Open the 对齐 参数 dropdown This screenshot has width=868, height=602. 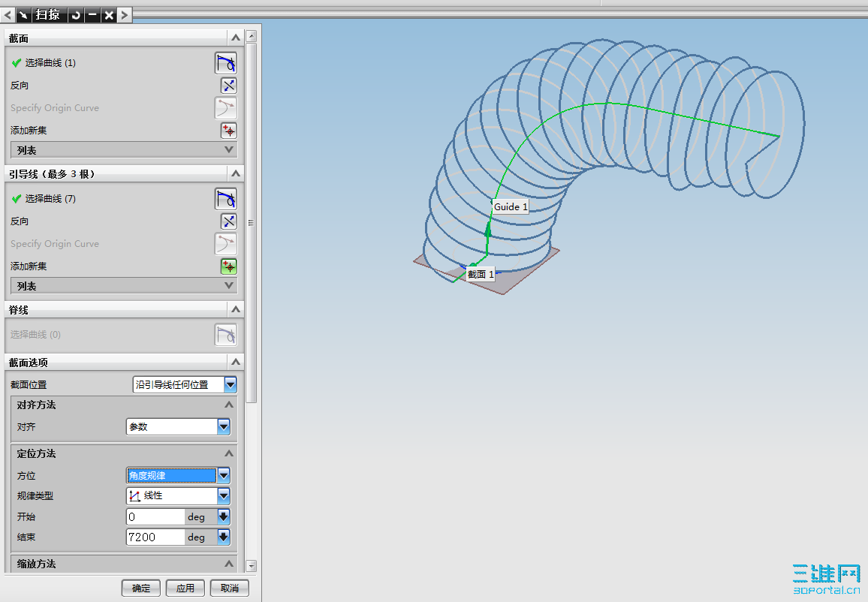click(224, 426)
